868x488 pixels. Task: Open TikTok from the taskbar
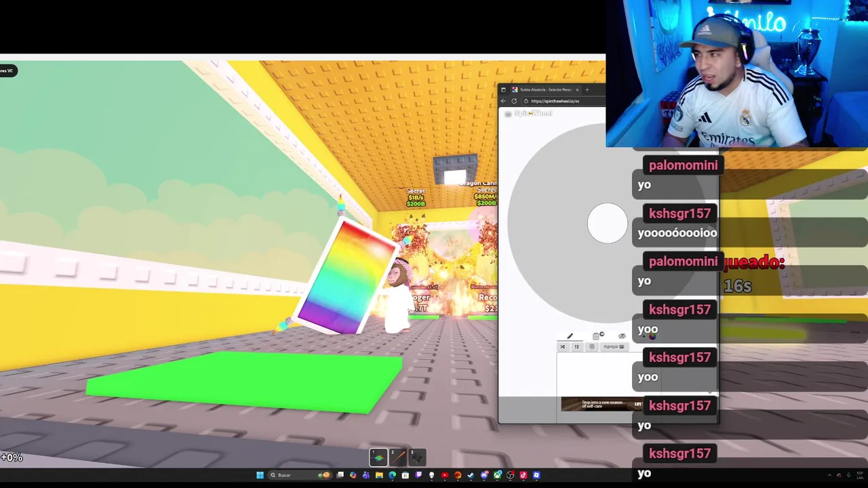pos(523,475)
